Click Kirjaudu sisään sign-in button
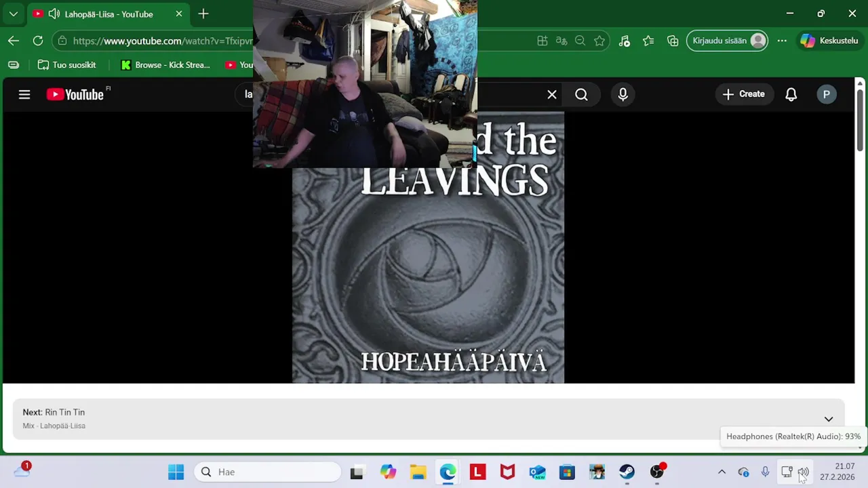 728,41
